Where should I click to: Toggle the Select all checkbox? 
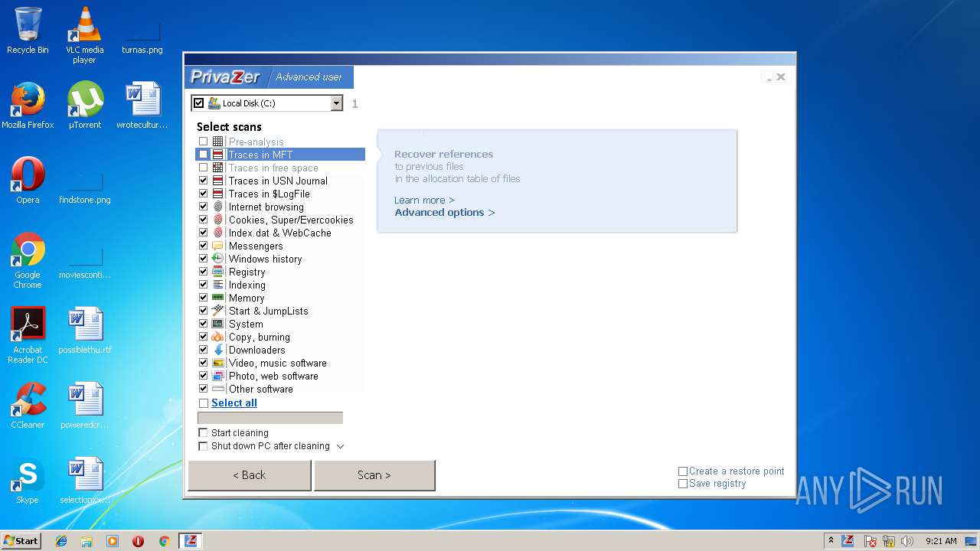pos(203,403)
